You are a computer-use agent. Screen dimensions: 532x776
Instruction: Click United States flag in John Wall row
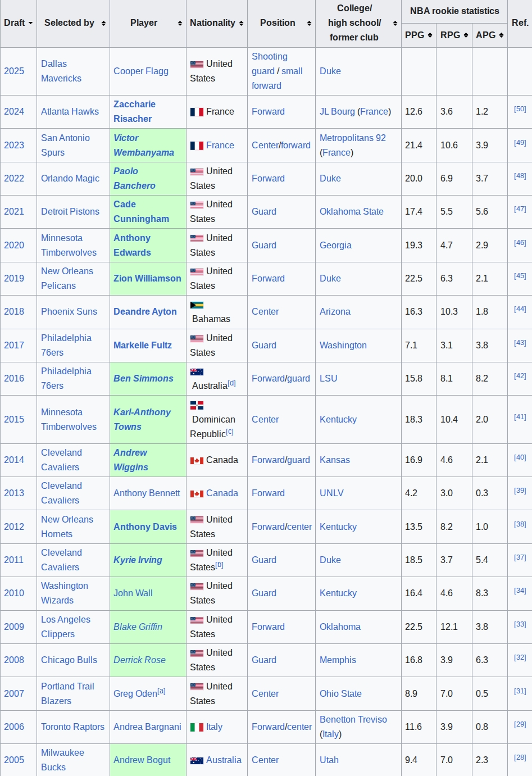(x=197, y=586)
